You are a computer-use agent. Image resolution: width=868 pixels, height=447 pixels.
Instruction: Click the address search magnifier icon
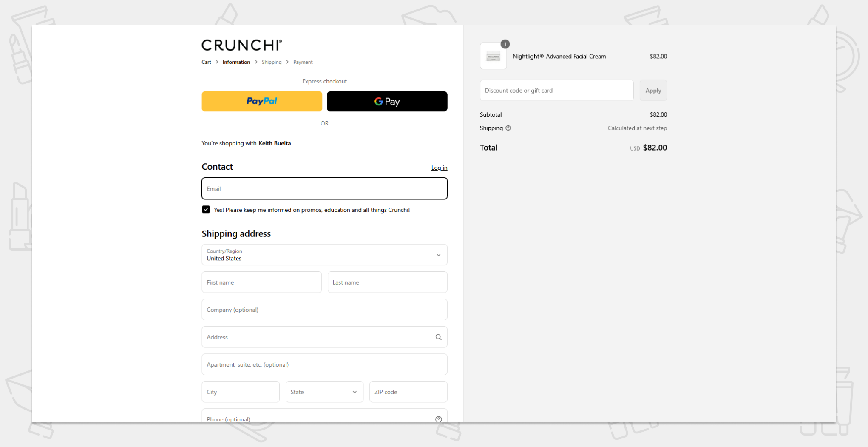pos(438,337)
